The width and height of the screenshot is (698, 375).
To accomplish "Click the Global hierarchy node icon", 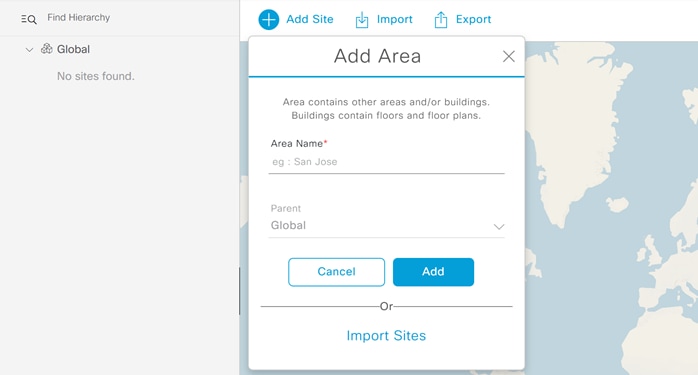I will 47,49.
